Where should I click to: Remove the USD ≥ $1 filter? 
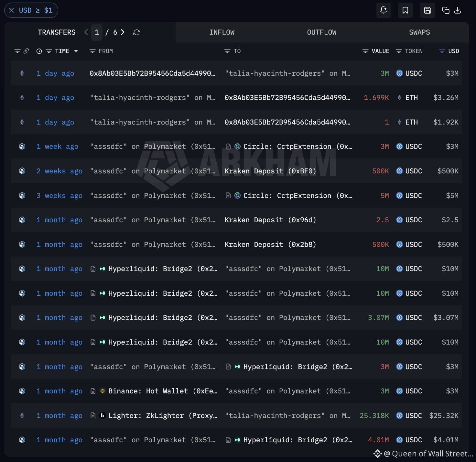coord(12,10)
